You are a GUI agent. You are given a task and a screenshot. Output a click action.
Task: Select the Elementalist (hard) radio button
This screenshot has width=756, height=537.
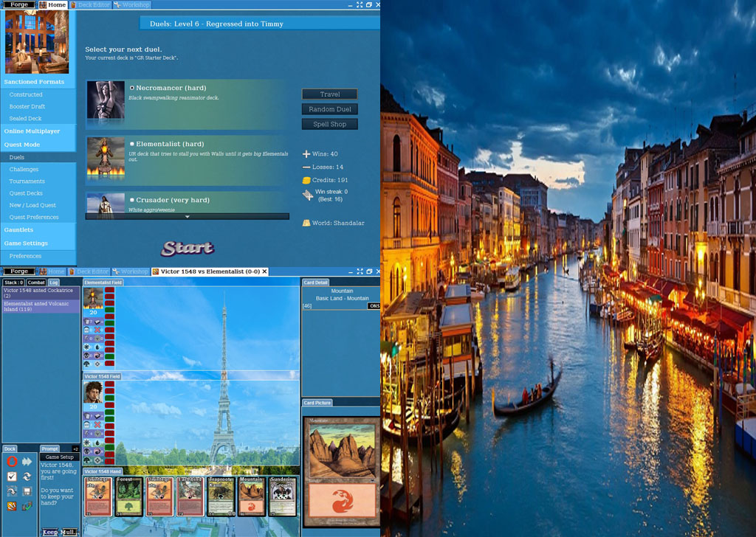132,144
